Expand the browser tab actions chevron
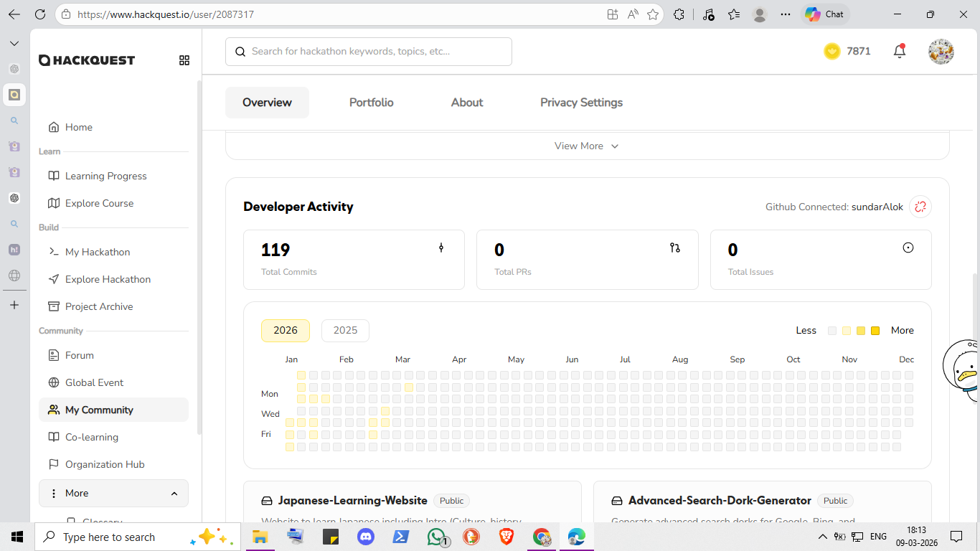Screen dimensions: 980x551 click(x=14, y=44)
